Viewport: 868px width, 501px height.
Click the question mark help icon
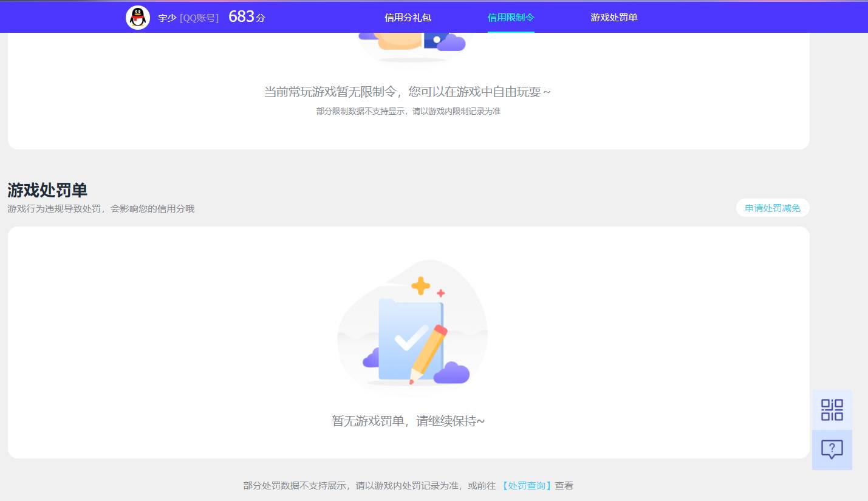click(832, 449)
